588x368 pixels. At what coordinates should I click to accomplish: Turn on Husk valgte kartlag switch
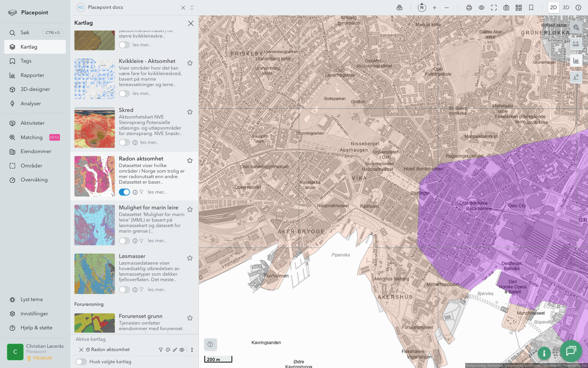[81, 362]
